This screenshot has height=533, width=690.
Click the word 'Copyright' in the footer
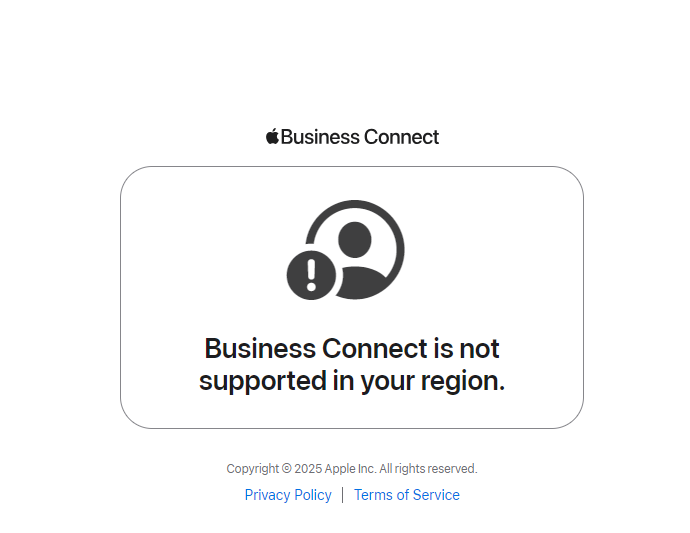pyautogui.click(x=253, y=469)
